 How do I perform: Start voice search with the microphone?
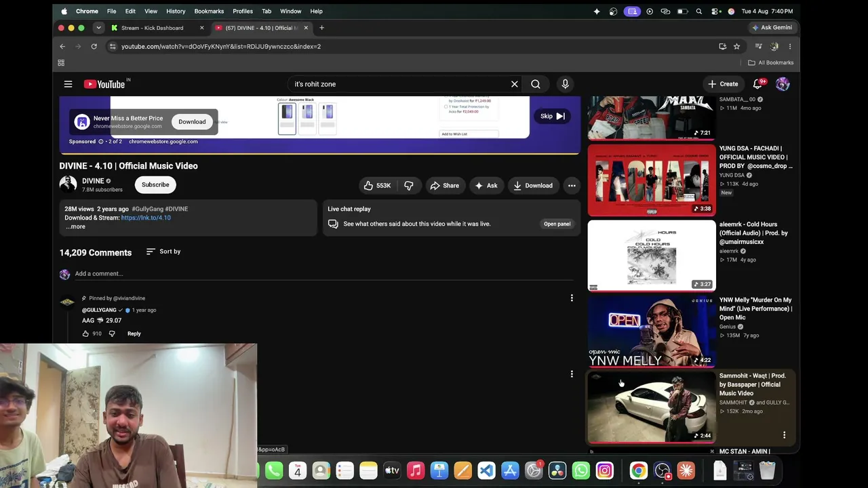point(565,84)
